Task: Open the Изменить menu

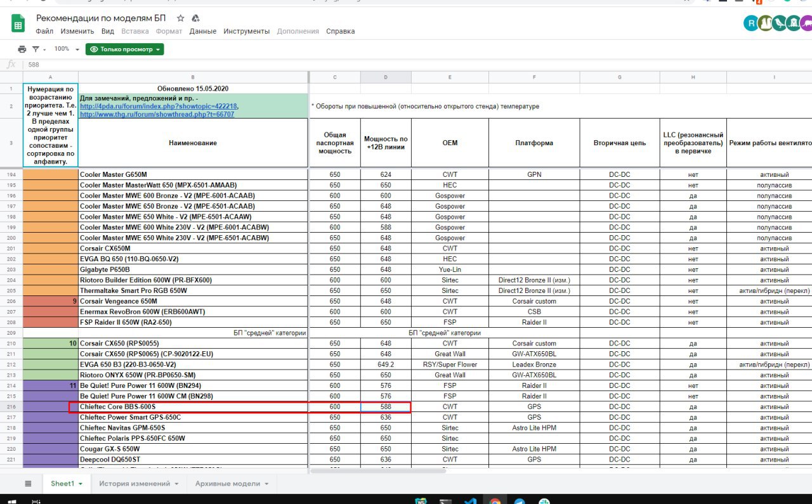Action: [x=78, y=31]
